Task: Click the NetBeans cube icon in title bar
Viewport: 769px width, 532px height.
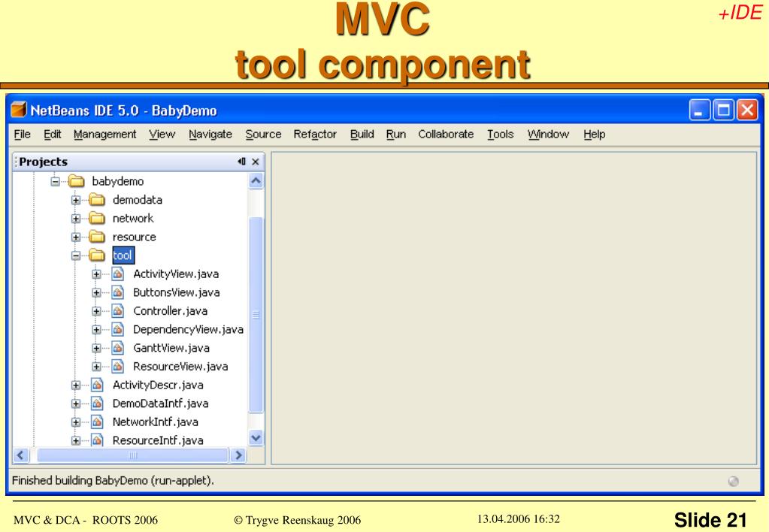Action: (x=19, y=110)
